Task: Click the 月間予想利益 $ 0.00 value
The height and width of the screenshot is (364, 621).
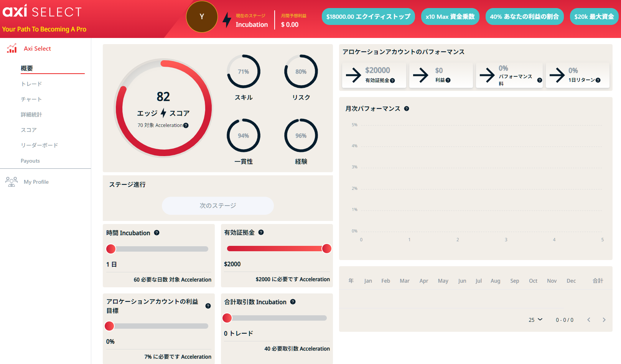Action: pos(290,25)
